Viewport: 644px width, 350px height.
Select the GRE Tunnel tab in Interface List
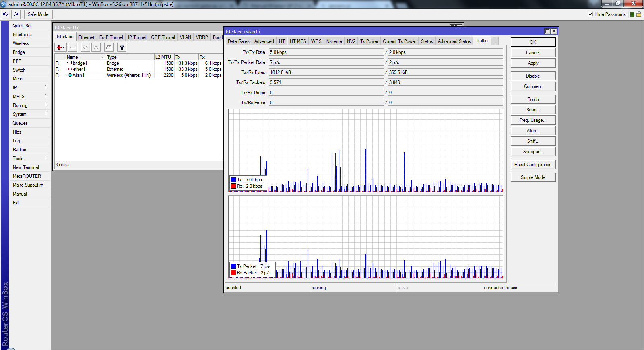163,37
